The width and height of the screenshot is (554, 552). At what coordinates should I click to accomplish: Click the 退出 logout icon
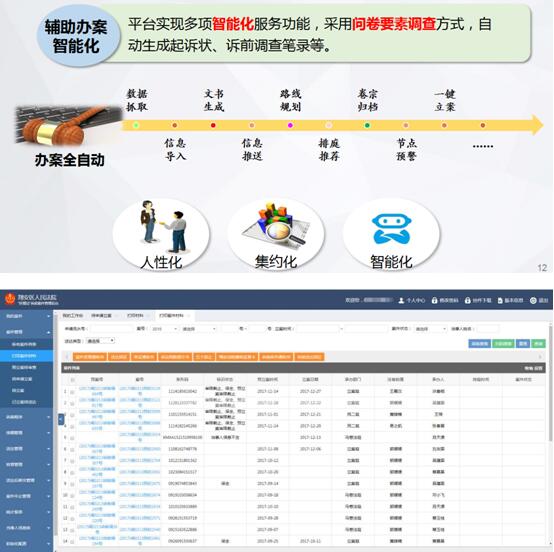533,300
